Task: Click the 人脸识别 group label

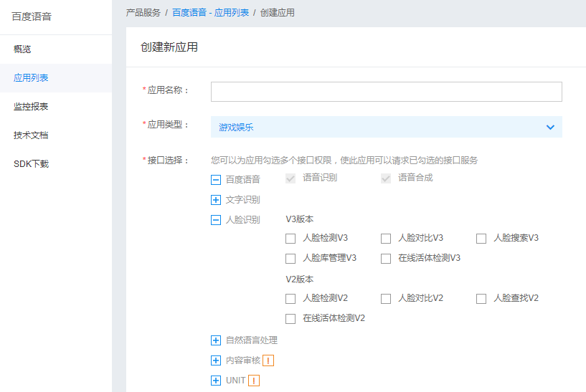Action: click(x=243, y=220)
